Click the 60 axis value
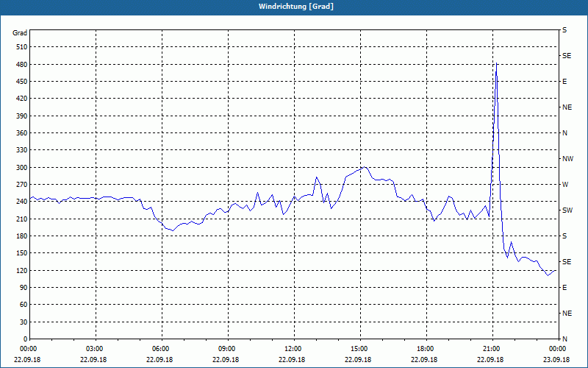This screenshot has width=588, height=368. (24, 305)
